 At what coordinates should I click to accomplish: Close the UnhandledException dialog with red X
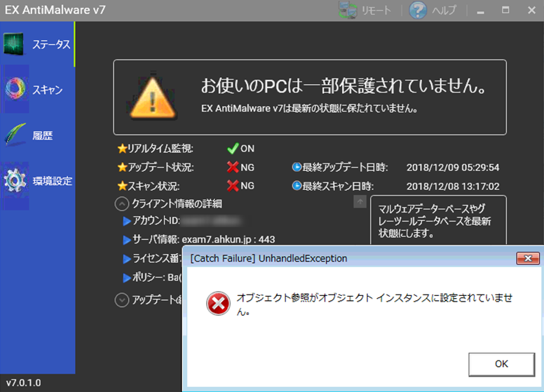528,258
